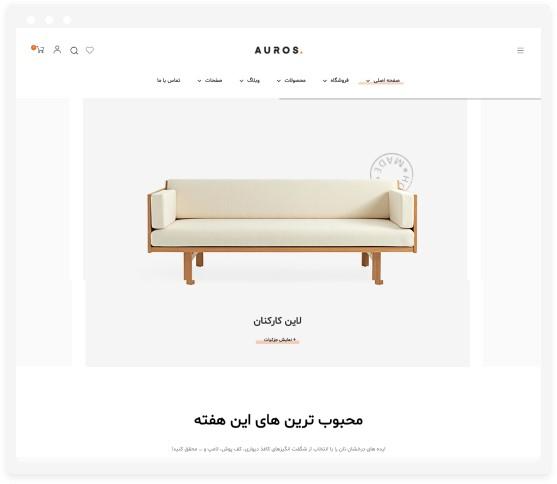Click the round MADE stamp badge
557x484 pixels.
click(x=391, y=171)
